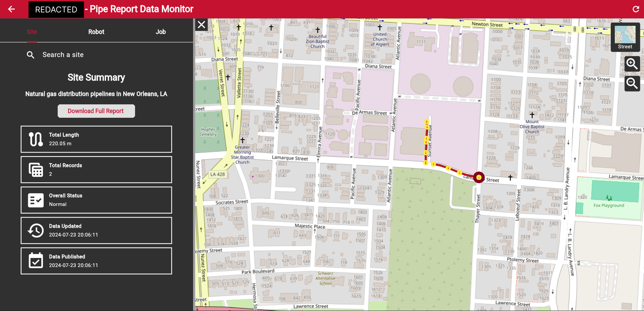
Task: Click the Mount Olive Baptist Church label
Action: pos(532,127)
